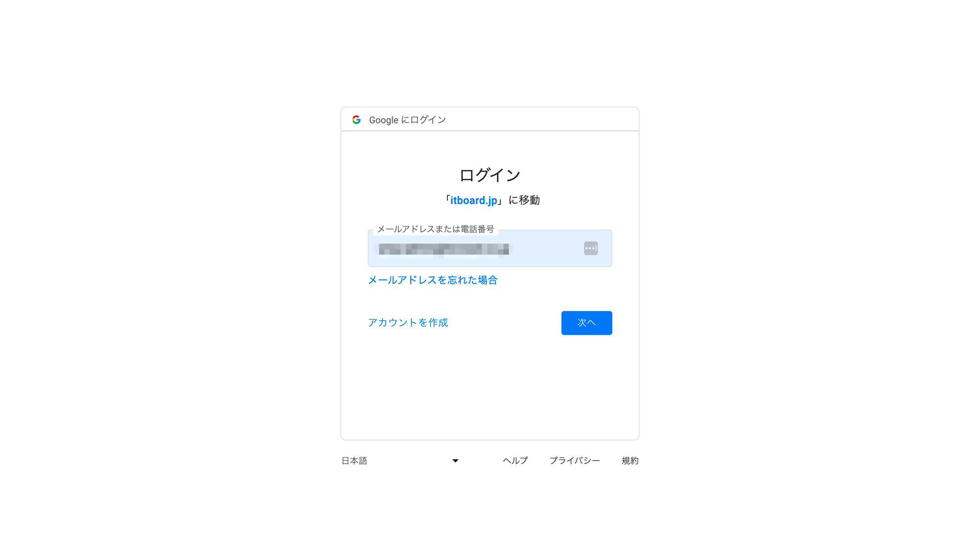Click the password manager icon in email field
Image resolution: width=980 pixels, height=547 pixels.
tap(590, 248)
